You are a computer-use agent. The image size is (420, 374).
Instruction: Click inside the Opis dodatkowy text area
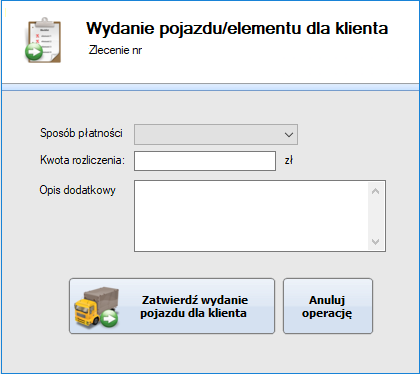(x=251, y=216)
